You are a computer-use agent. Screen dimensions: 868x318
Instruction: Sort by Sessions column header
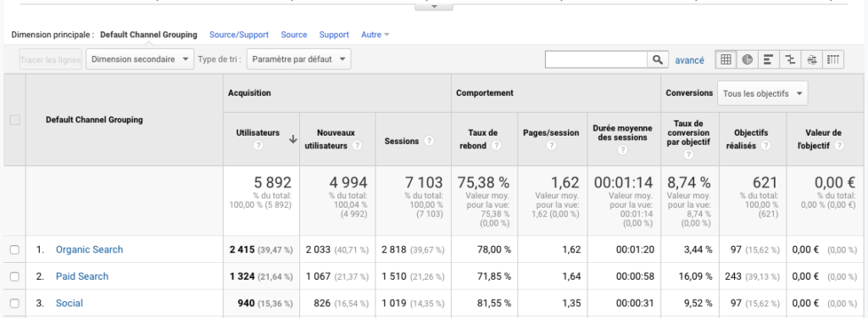pos(401,142)
